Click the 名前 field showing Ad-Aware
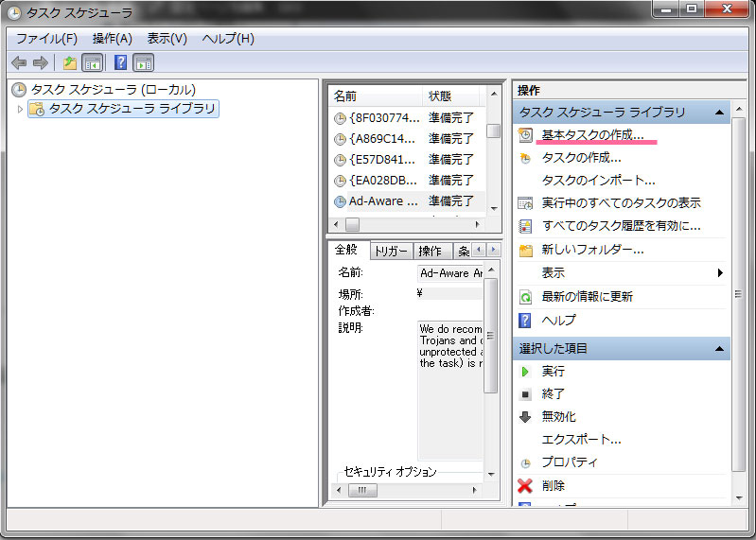756x540 pixels. coord(449,273)
